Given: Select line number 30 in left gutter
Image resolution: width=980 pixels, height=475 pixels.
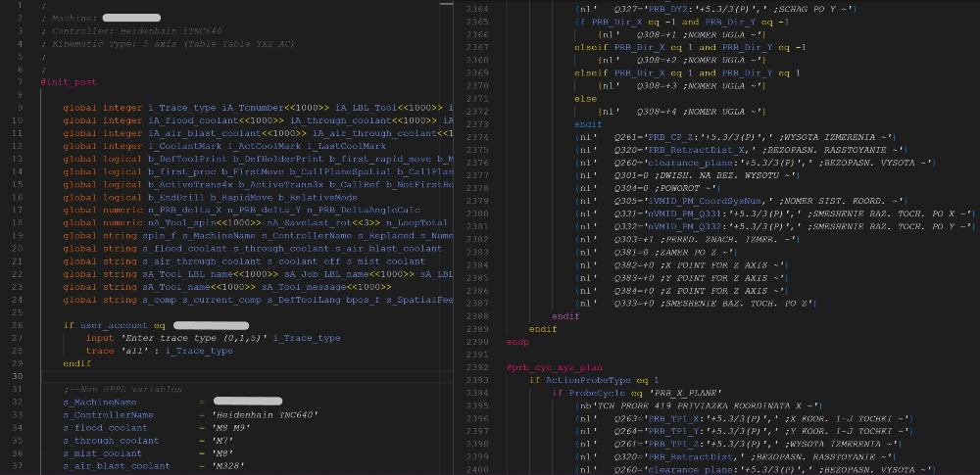Looking at the screenshot, I should pyautogui.click(x=18, y=376).
